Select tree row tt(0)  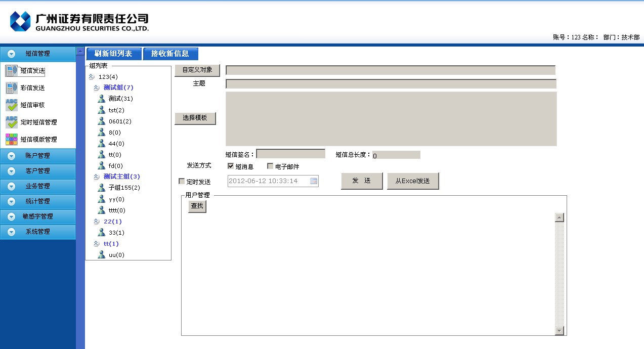click(x=115, y=155)
